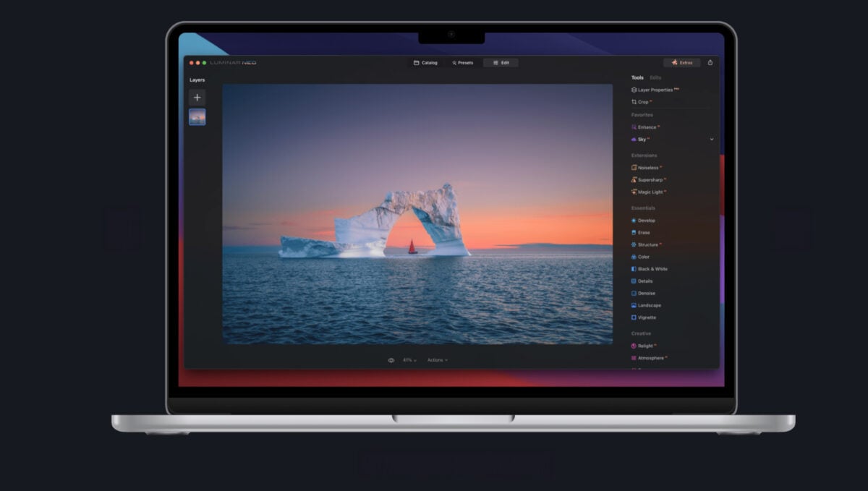The image size is (868, 491).
Task: Click the Extensions section heading
Action: (x=644, y=155)
